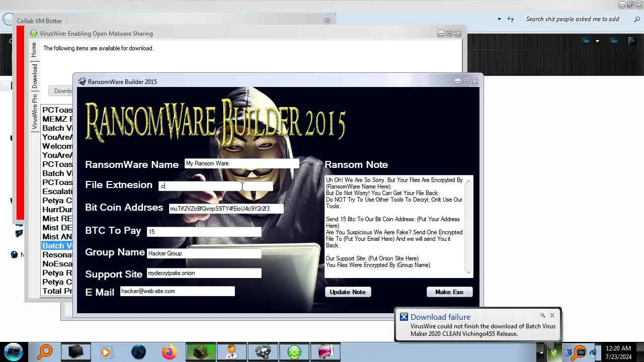644x362 pixels.
Task: Focus the File Extension input field
Action: (216, 186)
